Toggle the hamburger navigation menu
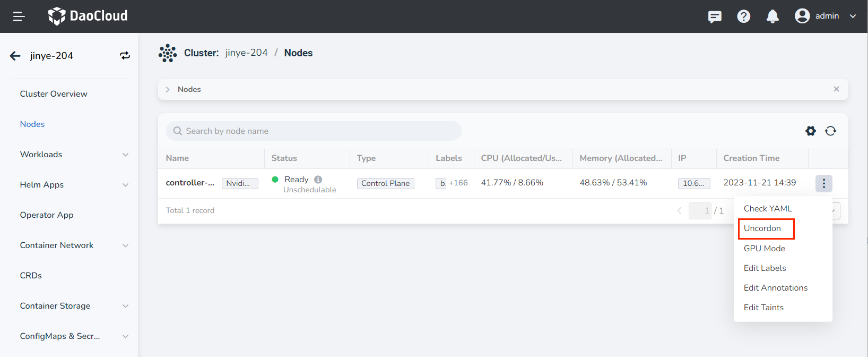The height and width of the screenshot is (357, 868). point(19,16)
